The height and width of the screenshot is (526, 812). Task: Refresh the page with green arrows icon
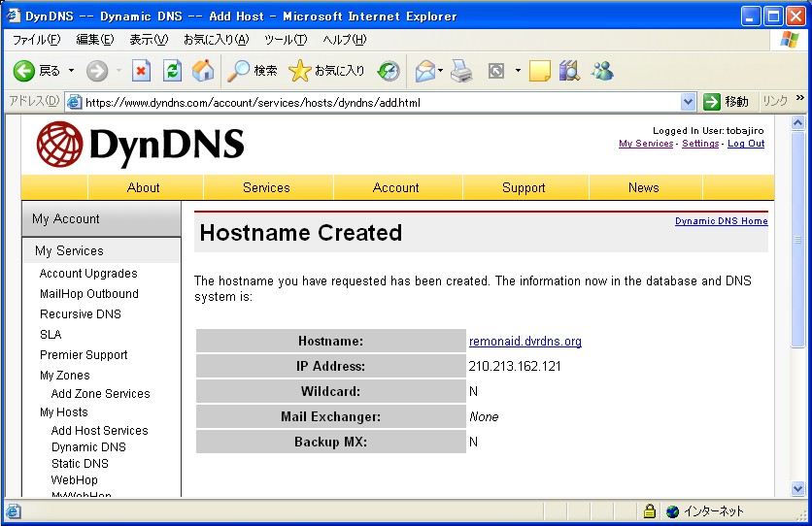point(172,71)
